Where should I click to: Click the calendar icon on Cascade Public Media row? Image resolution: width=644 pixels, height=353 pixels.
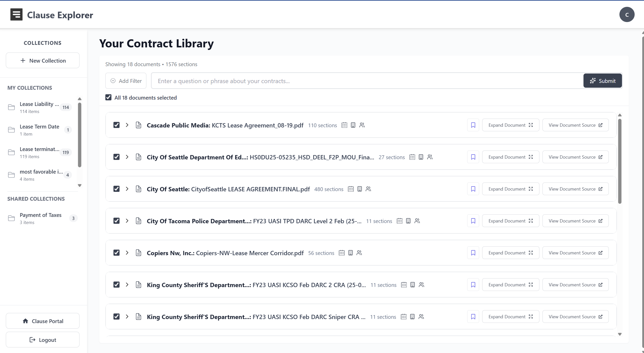pyautogui.click(x=344, y=125)
